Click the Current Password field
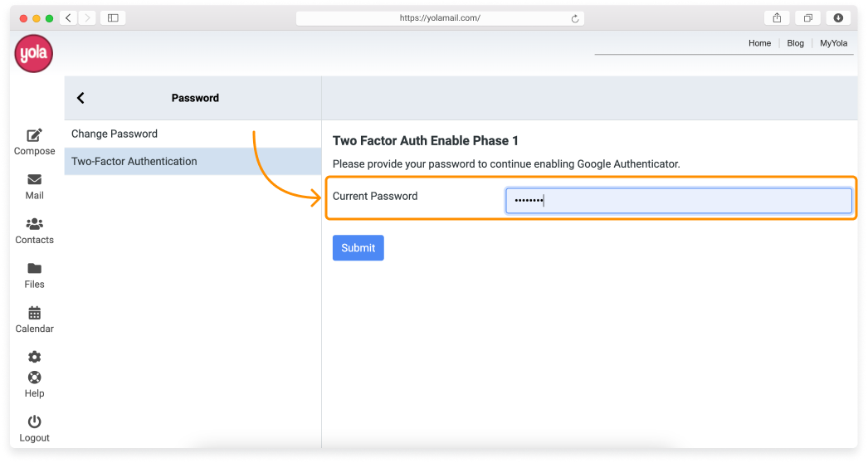 pyautogui.click(x=678, y=201)
